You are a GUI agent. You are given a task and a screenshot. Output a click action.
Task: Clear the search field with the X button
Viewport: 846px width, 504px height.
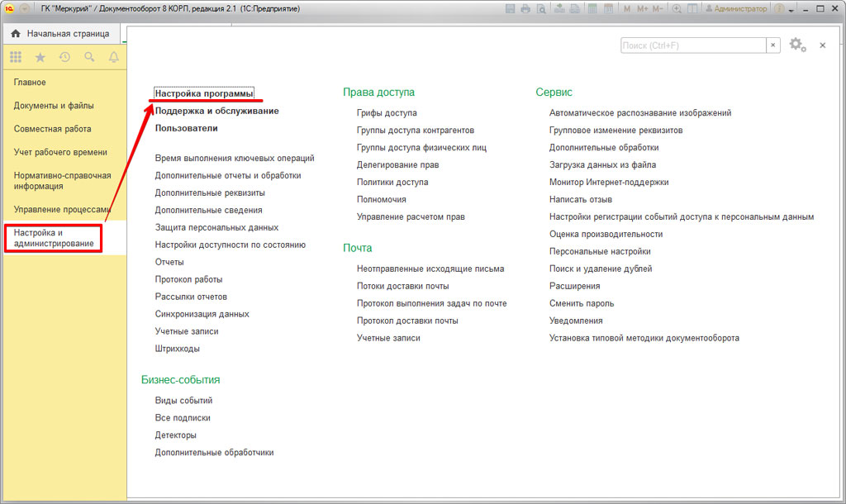coord(773,45)
